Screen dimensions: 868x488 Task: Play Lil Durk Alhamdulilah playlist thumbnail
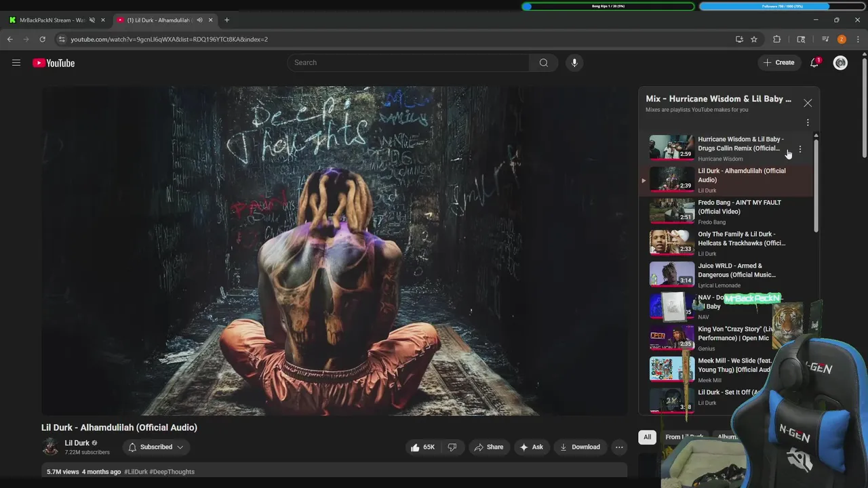(x=671, y=180)
